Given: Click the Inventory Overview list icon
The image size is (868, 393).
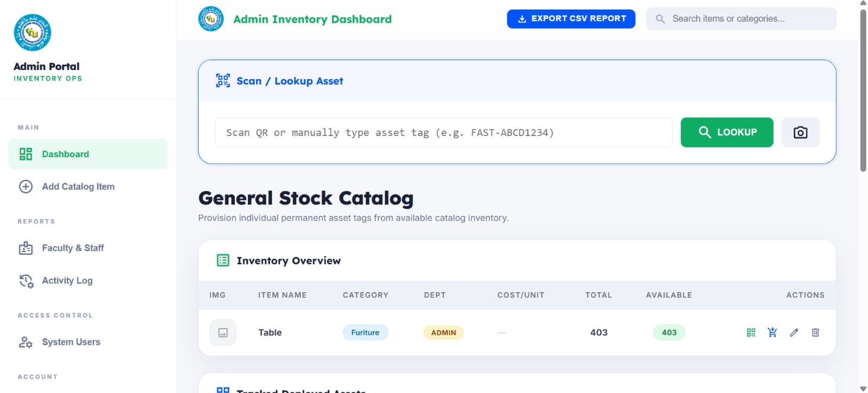Looking at the screenshot, I should 223,260.
